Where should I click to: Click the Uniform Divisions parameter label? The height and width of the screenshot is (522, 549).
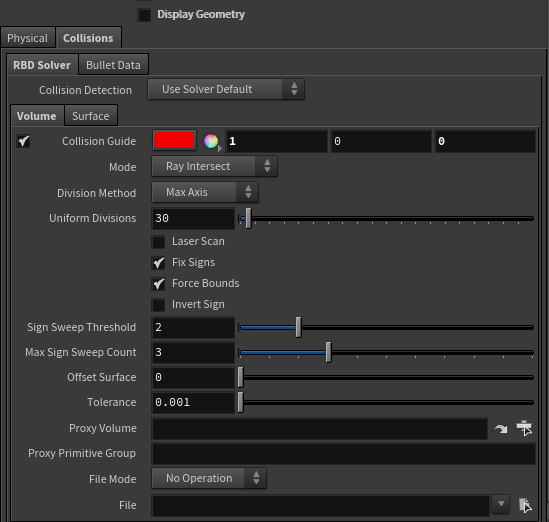click(93, 218)
